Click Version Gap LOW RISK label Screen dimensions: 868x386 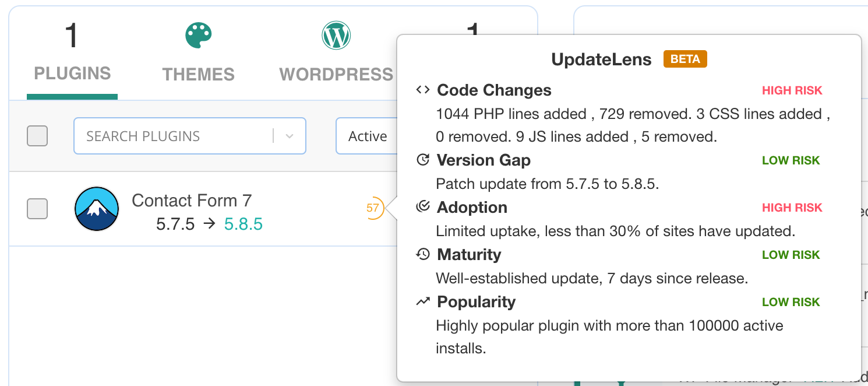[791, 160]
